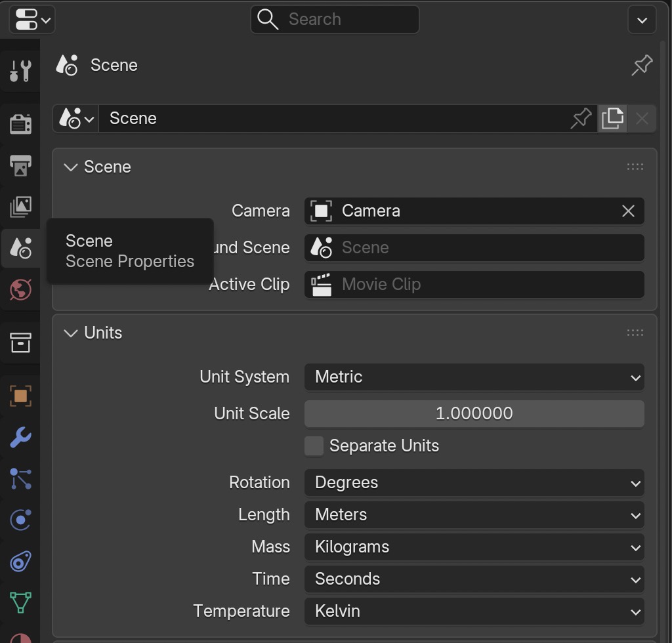Collapse the Scene panel
The height and width of the screenshot is (643, 672).
[71, 167]
